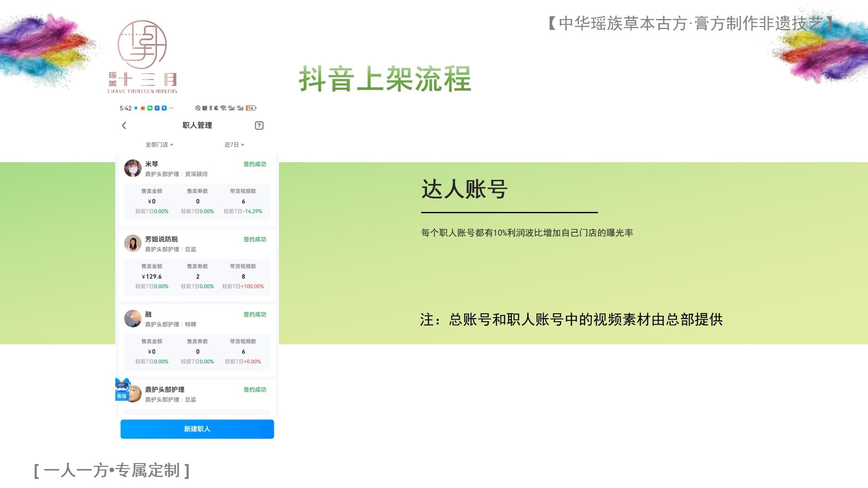Screen dimensions: 868x488
Task: Select the 融 staff member entry
Action: coord(148,314)
